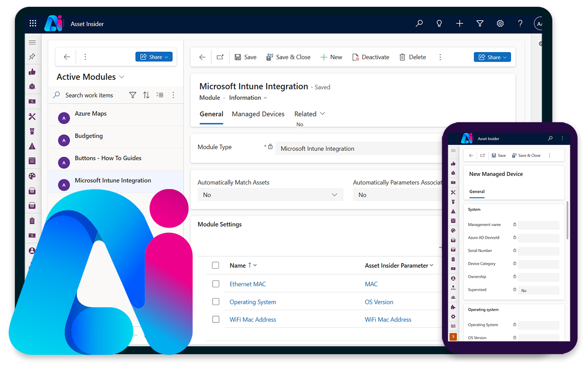The height and width of the screenshot is (375, 588).
Task: Click the clipboard icon in tablet sidebar
Action: 32,221
